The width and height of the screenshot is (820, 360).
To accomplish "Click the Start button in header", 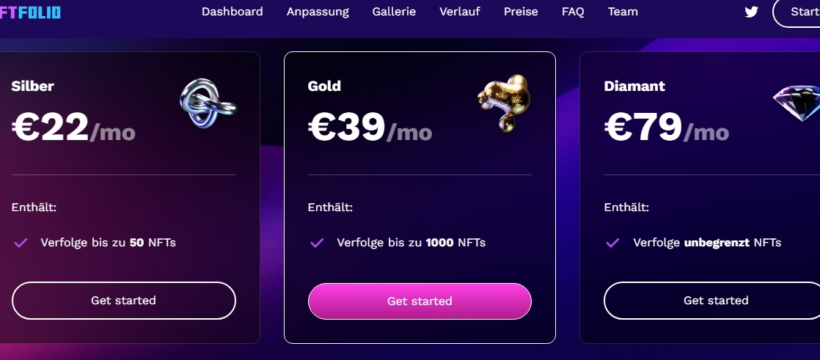I will click(x=796, y=12).
